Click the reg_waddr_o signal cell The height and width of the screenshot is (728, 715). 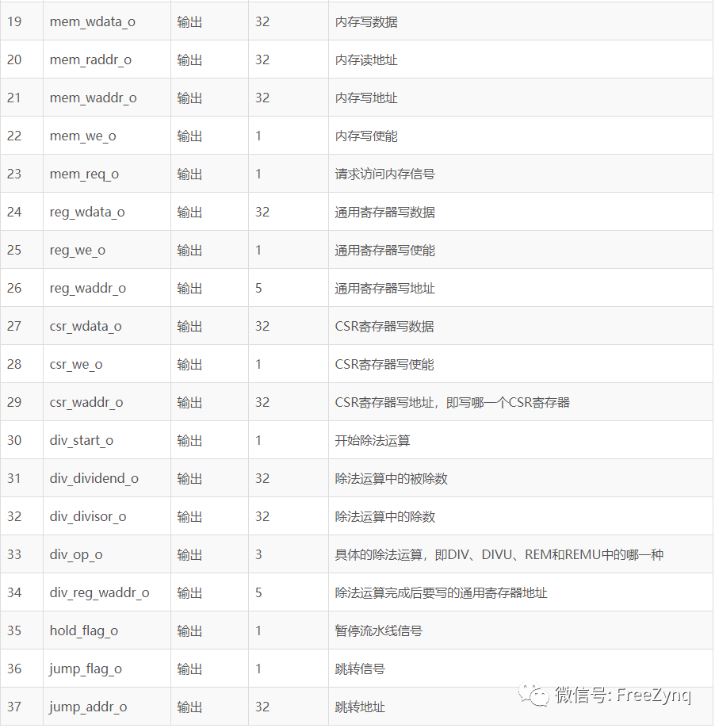point(88,288)
